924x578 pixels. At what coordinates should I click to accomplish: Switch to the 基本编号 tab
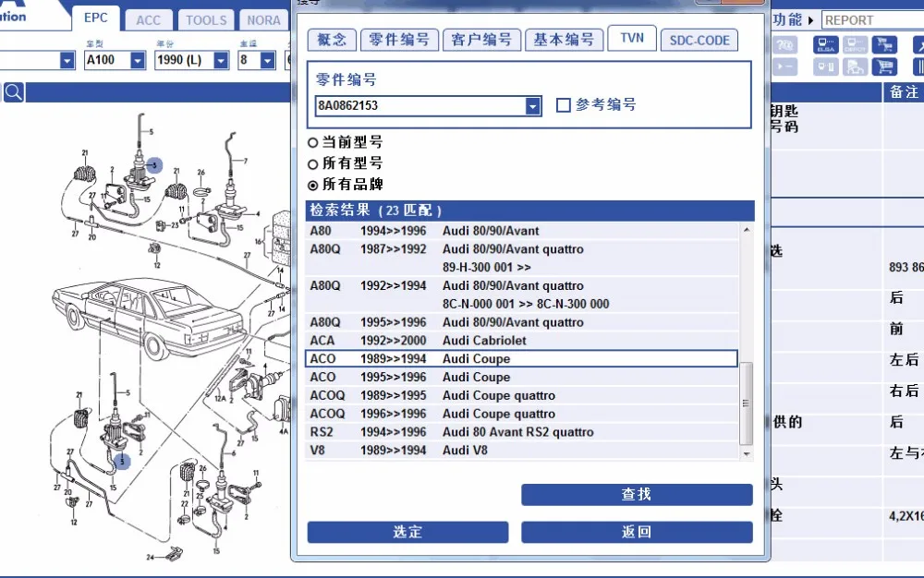565,40
